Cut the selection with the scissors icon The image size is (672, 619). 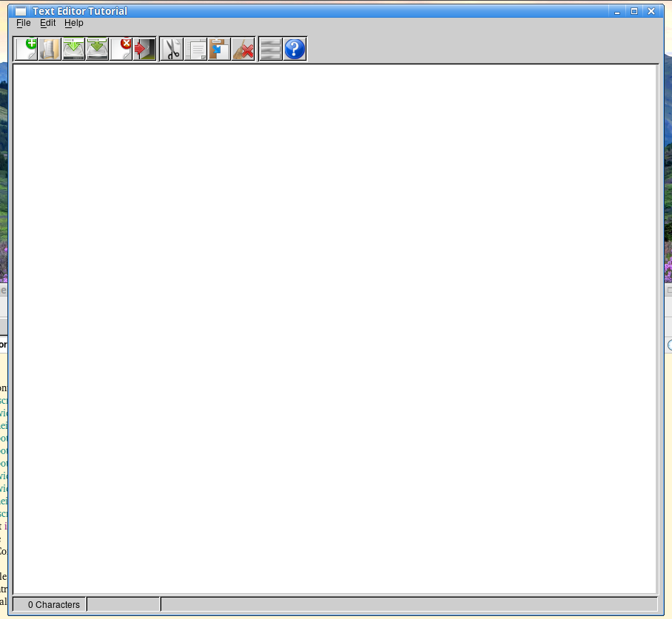(x=172, y=50)
